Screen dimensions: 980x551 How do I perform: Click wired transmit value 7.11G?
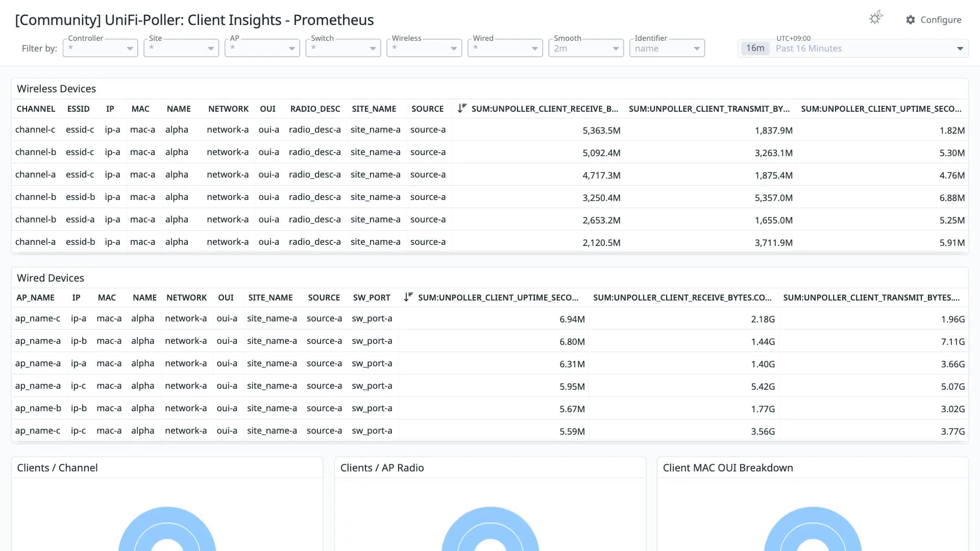click(x=953, y=342)
